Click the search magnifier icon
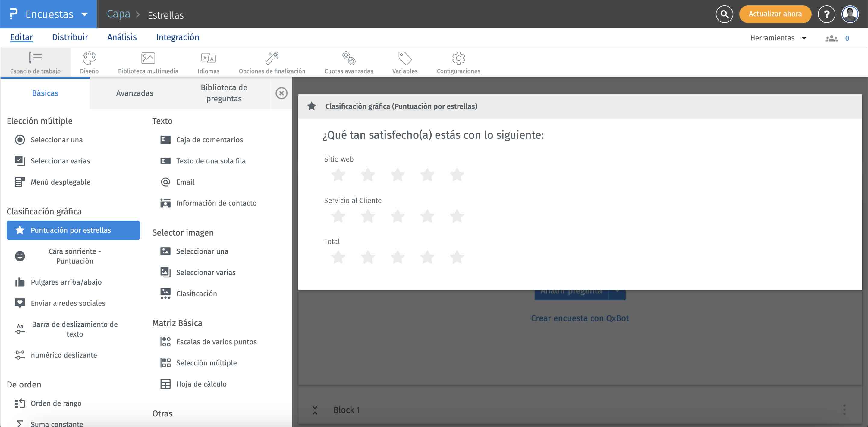 click(x=724, y=14)
